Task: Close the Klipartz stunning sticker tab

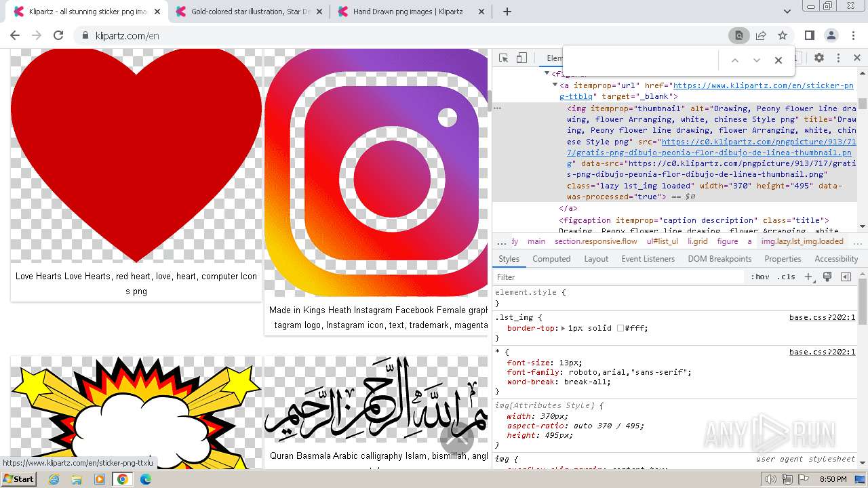Action: [157, 12]
